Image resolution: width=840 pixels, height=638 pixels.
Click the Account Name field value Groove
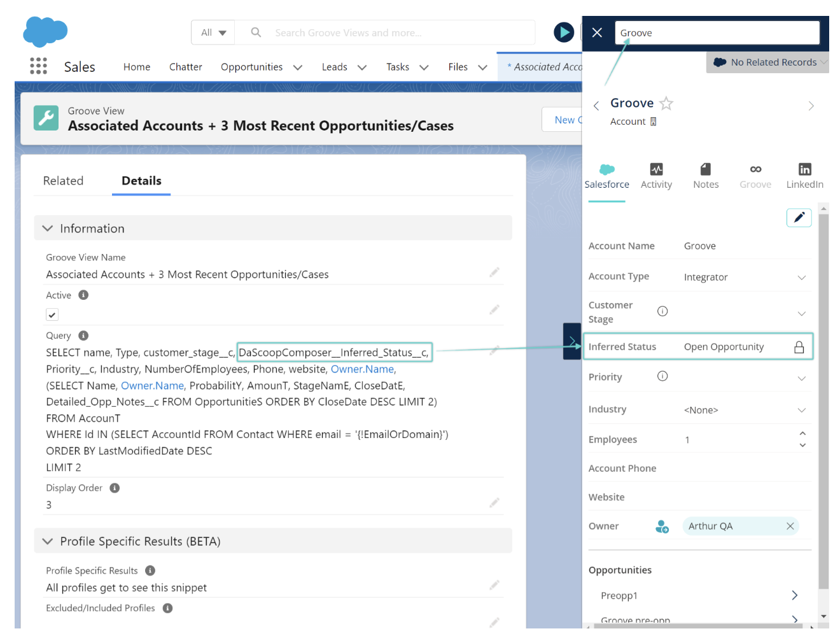coord(700,246)
